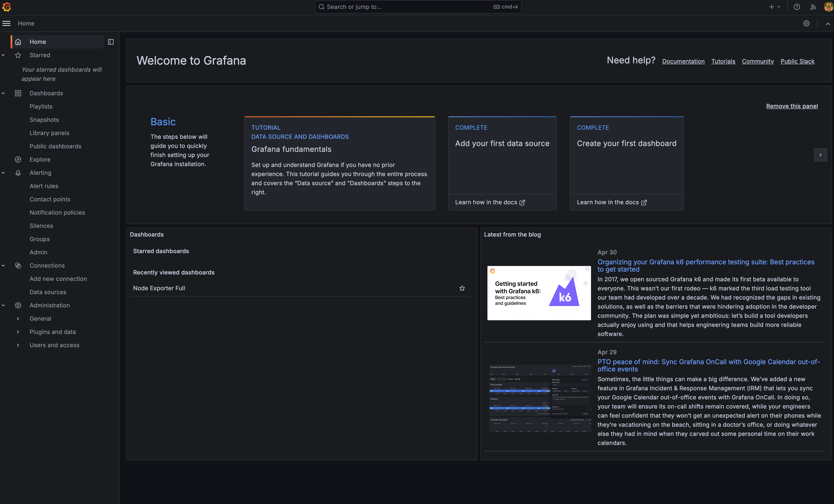Star the Node Exporter Full dashboard
The width and height of the screenshot is (834, 504).
point(462,288)
